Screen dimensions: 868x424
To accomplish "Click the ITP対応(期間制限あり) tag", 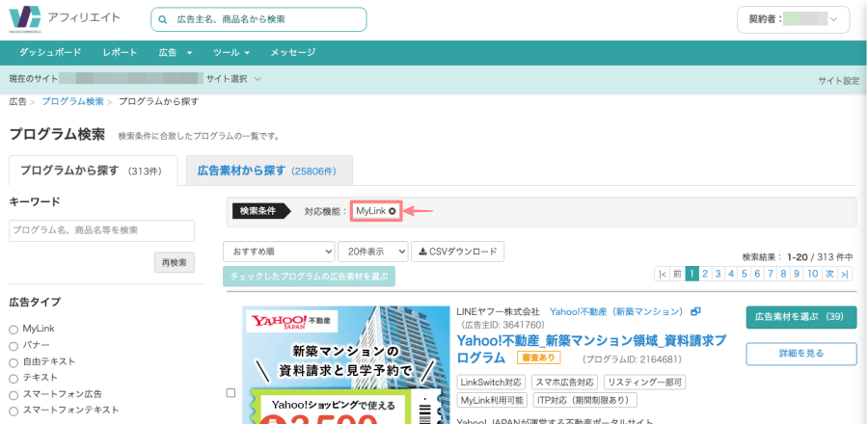I will 584,400.
